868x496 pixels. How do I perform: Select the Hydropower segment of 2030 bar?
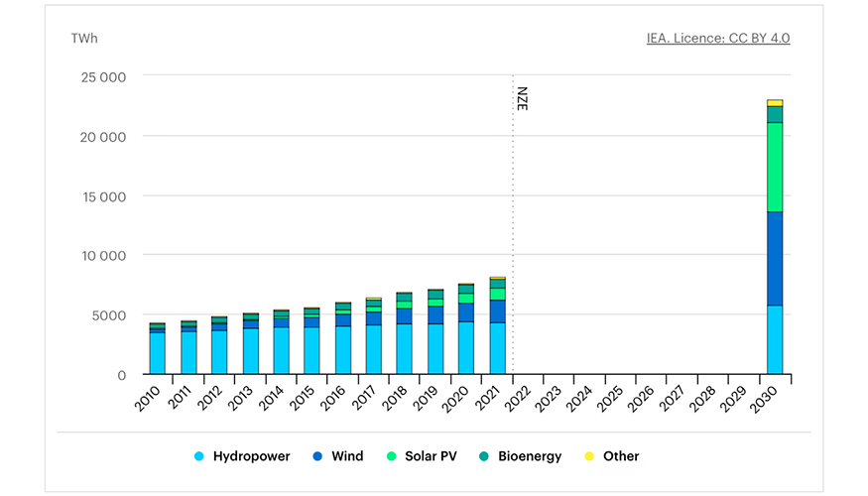click(x=775, y=339)
